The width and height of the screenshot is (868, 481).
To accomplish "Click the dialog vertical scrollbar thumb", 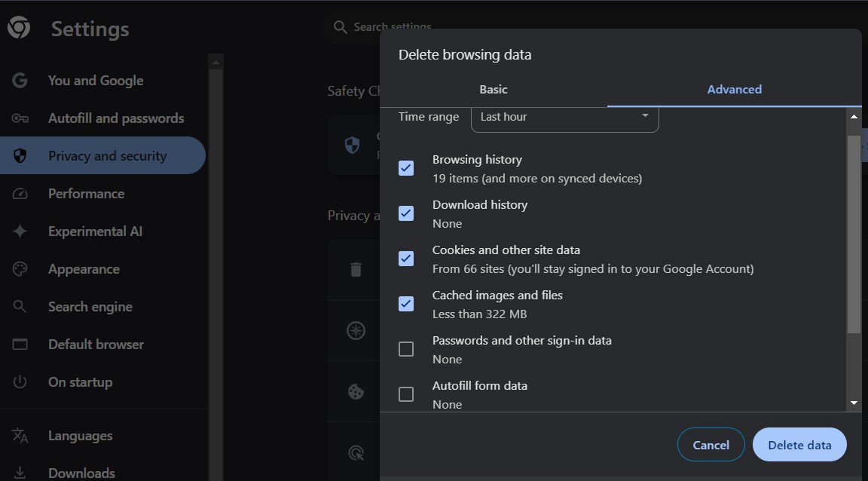I will (x=854, y=234).
